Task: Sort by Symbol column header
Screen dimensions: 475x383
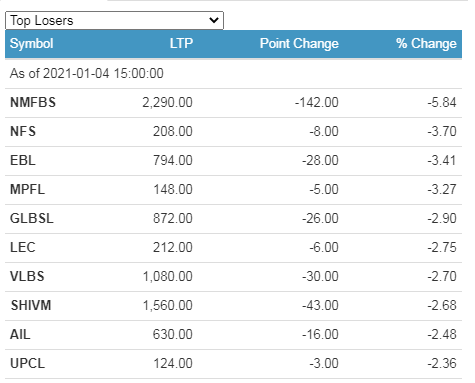Action: [x=32, y=44]
